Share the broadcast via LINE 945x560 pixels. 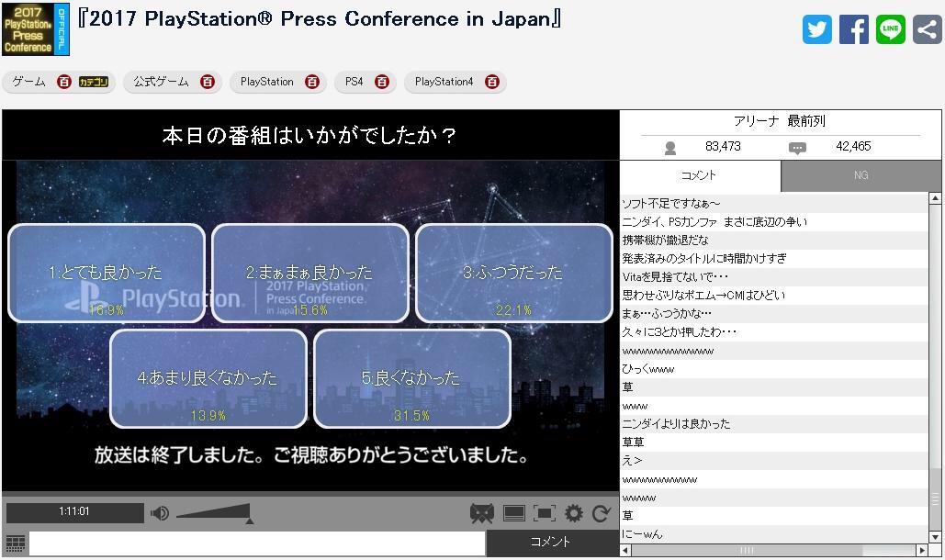(x=890, y=29)
